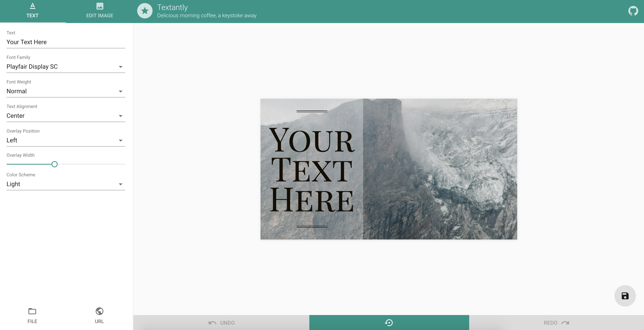Open the Overlay Position dropdown
This screenshot has height=330, width=644.
66,140
